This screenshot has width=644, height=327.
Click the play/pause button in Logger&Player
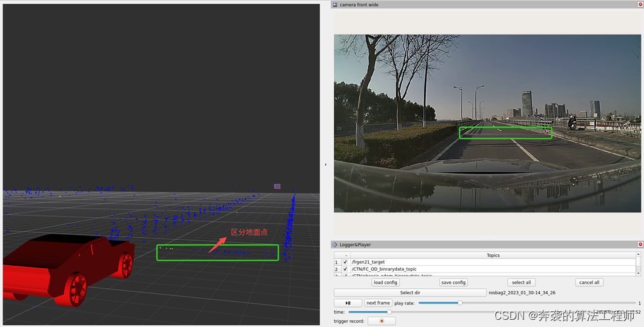click(348, 303)
